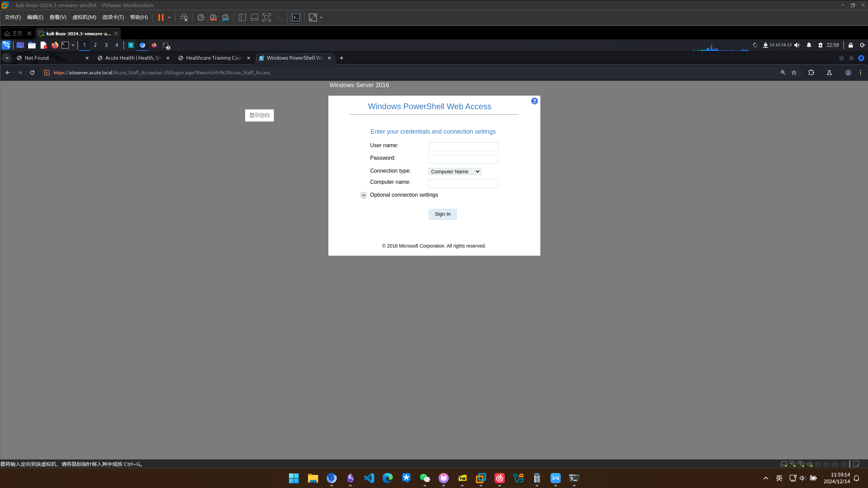Open the browser extensions puzzle icon
The height and width of the screenshot is (488, 868).
[811, 73]
